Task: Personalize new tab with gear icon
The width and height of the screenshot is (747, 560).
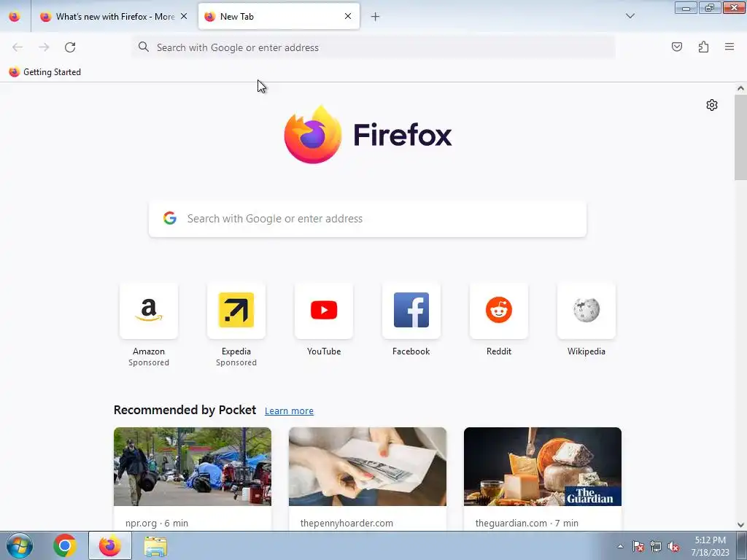Action: [712, 105]
